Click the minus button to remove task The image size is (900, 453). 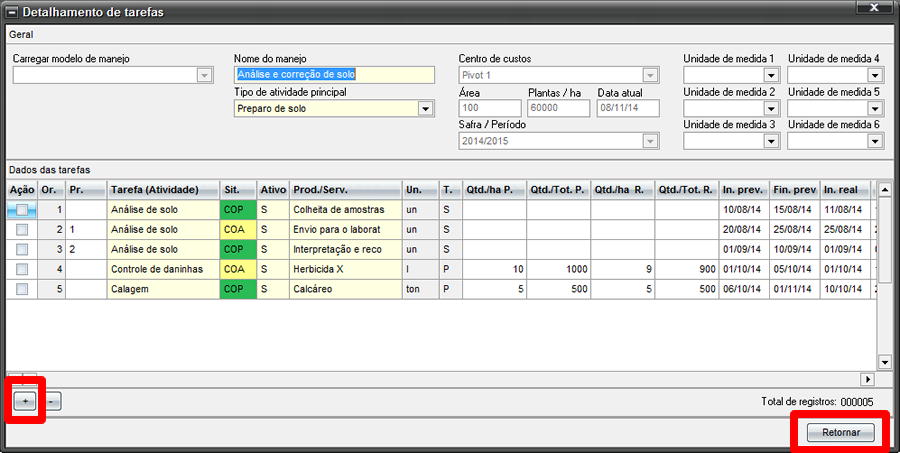[x=52, y=400]
